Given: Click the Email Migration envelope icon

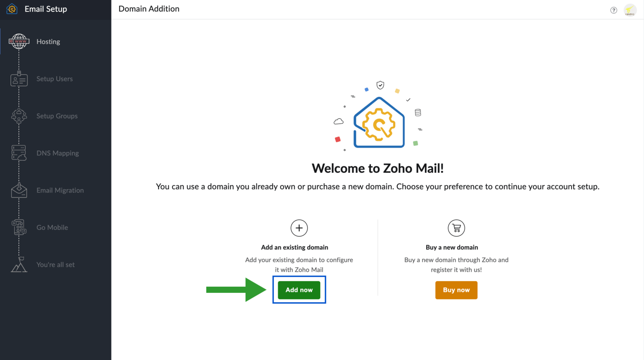Looking at the screenshot, I should (x=19, y=190).
